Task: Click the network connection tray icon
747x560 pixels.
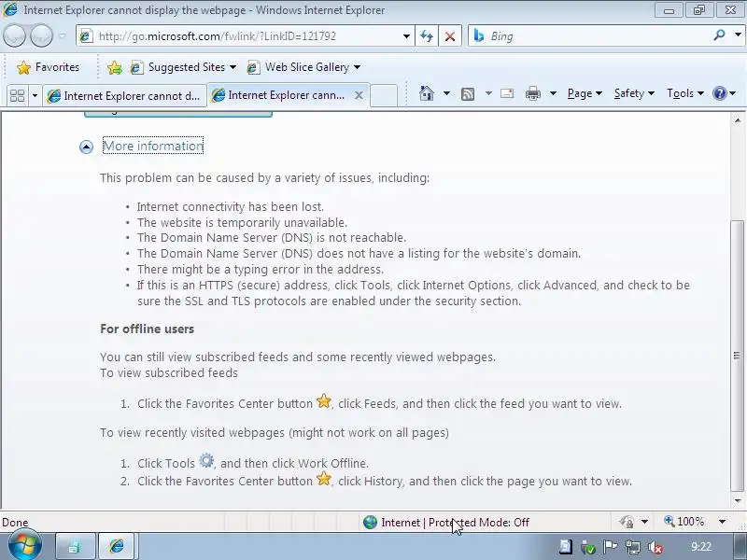Action: pos(633,547)
